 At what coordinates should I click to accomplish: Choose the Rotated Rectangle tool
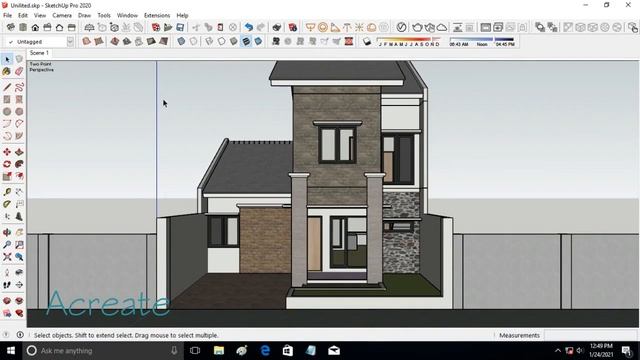pyautogui.click(x=19, y=99)
